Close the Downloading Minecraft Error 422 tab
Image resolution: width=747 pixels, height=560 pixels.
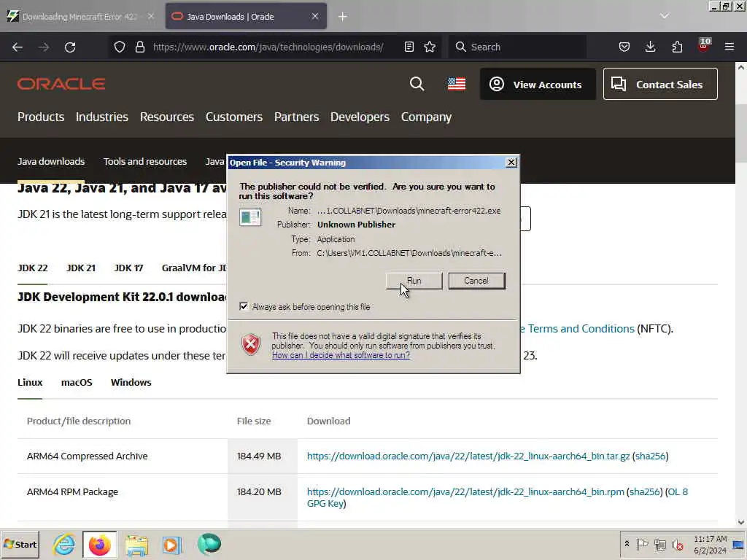150,16
